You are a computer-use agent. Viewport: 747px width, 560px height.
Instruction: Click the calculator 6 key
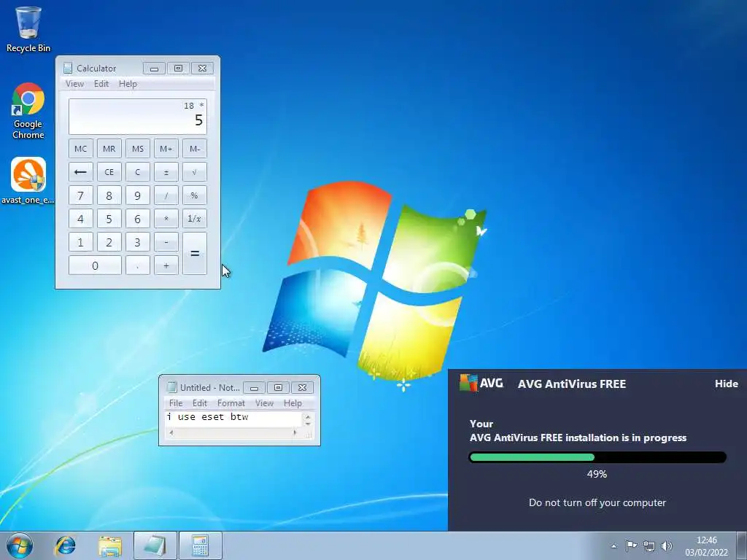point(138,219)
